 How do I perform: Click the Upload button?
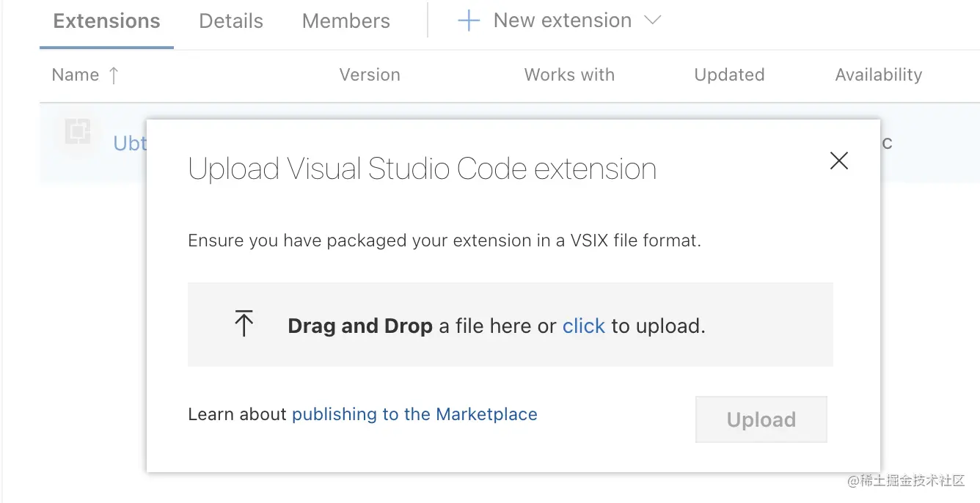coord(761,419)
